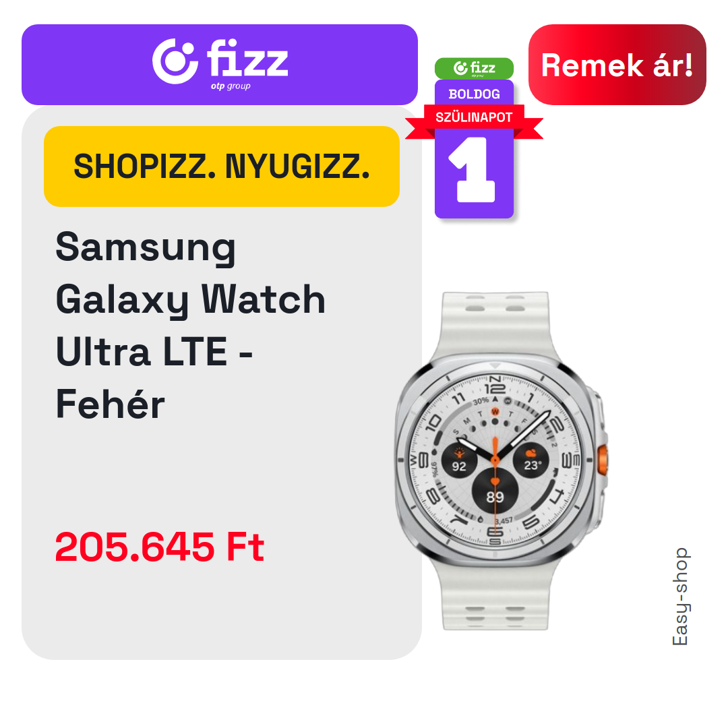The image size is (728, 728).
Task: Open the Samsung Galaxy Watch Ultra title
Action: pos(191,325)
